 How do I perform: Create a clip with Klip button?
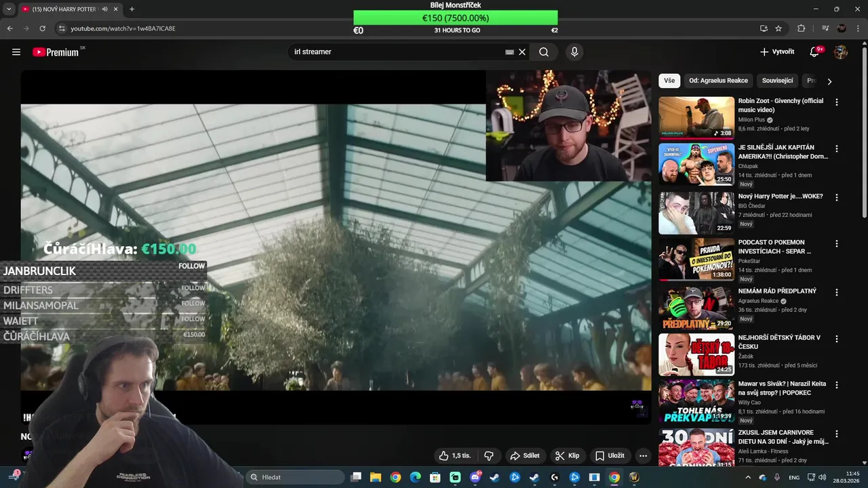coord(567,455)
